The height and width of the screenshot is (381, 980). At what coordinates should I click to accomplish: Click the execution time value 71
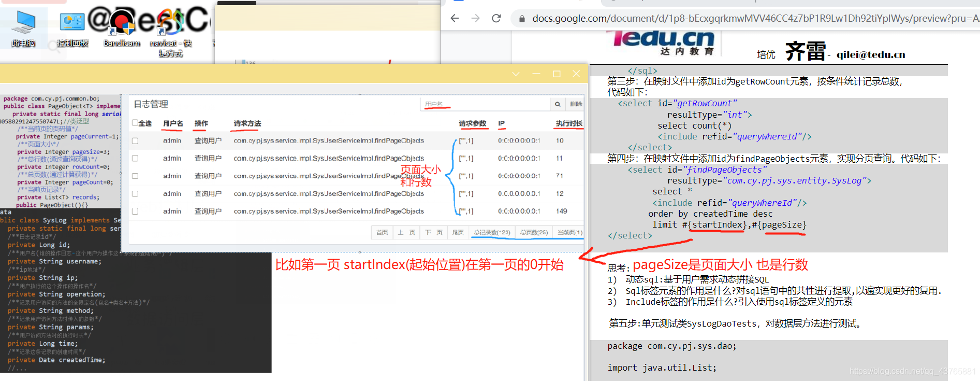[560, 176]
